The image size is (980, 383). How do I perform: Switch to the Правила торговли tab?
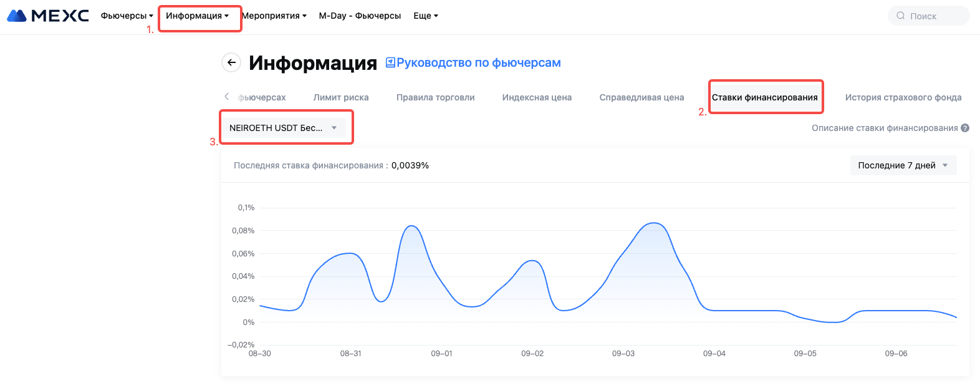point(435,97)
